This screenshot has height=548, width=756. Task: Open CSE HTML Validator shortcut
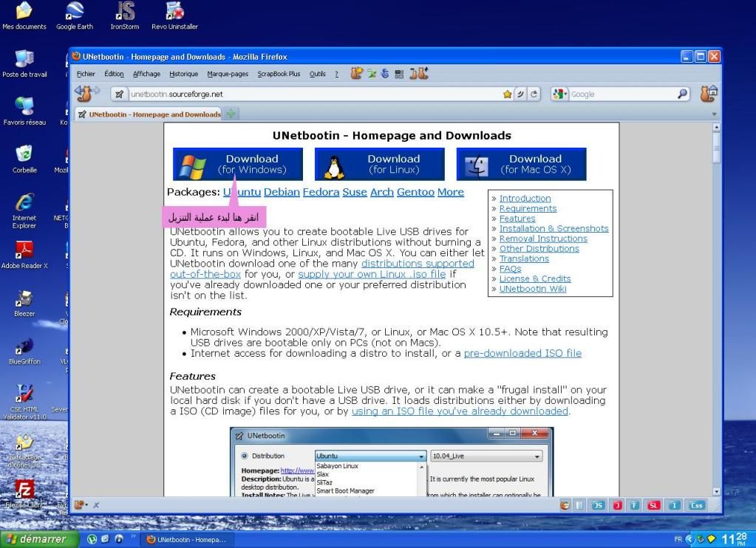point(24,402)
